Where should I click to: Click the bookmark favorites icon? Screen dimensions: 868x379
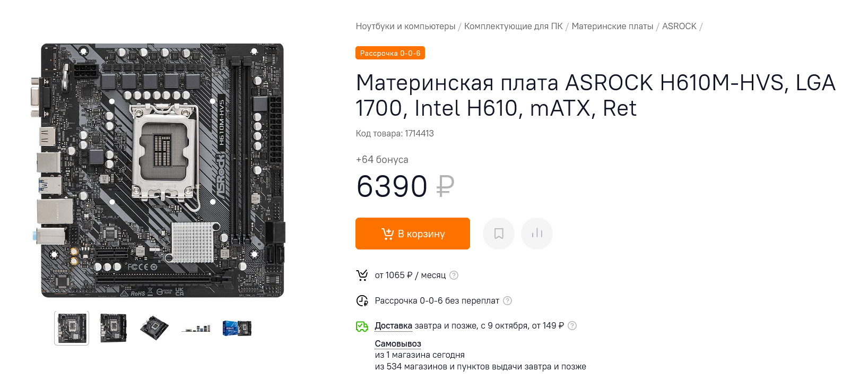(x=499, y=234)
